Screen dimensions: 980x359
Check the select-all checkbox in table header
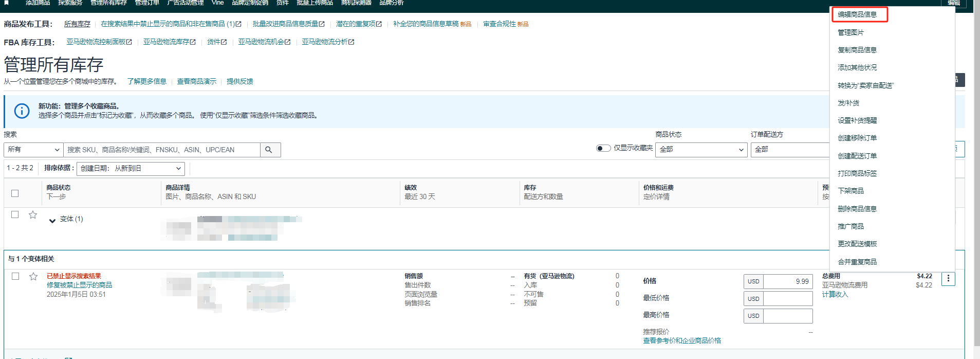pyautogui.click(x=15, y=193)
